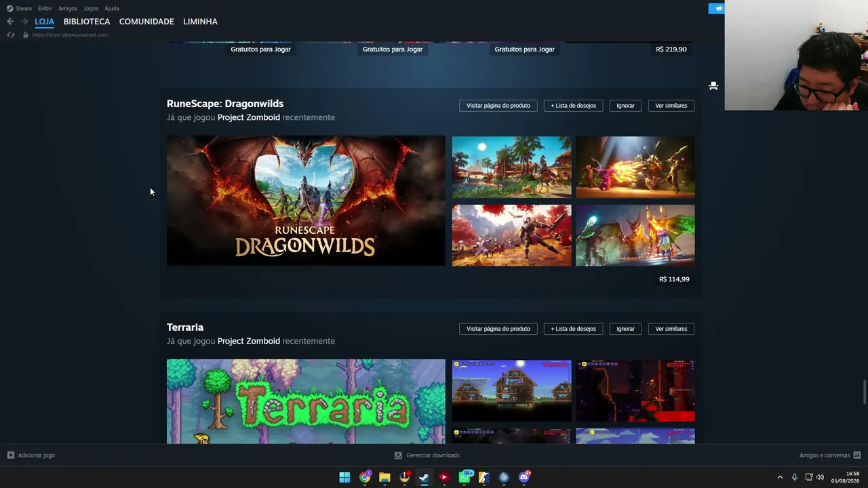
Task: Open the Dragonwilds red-tree battle screenshot
Action: pyautogui.click(x=512, y=235)
